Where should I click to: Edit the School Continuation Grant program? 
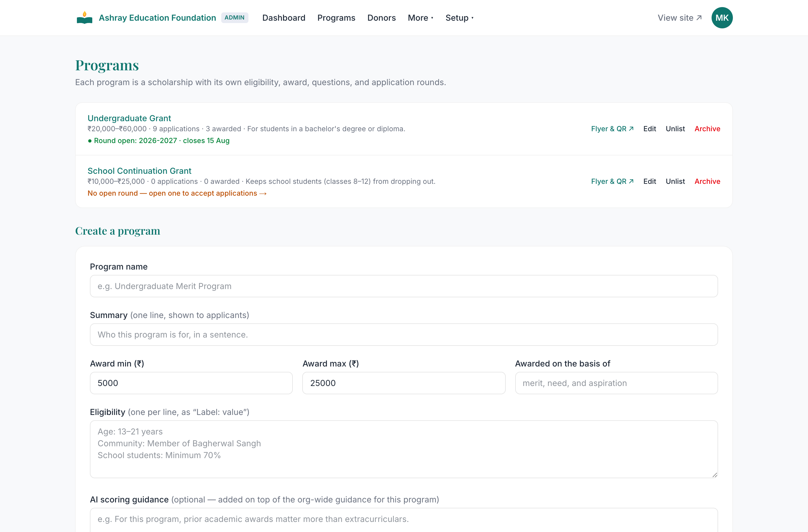[x=649, y=181]
